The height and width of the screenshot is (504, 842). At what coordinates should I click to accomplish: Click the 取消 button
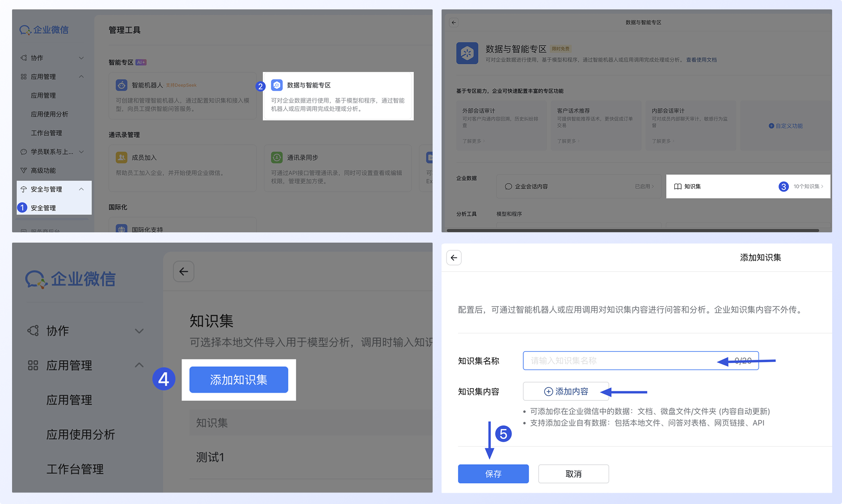[573, 474]
